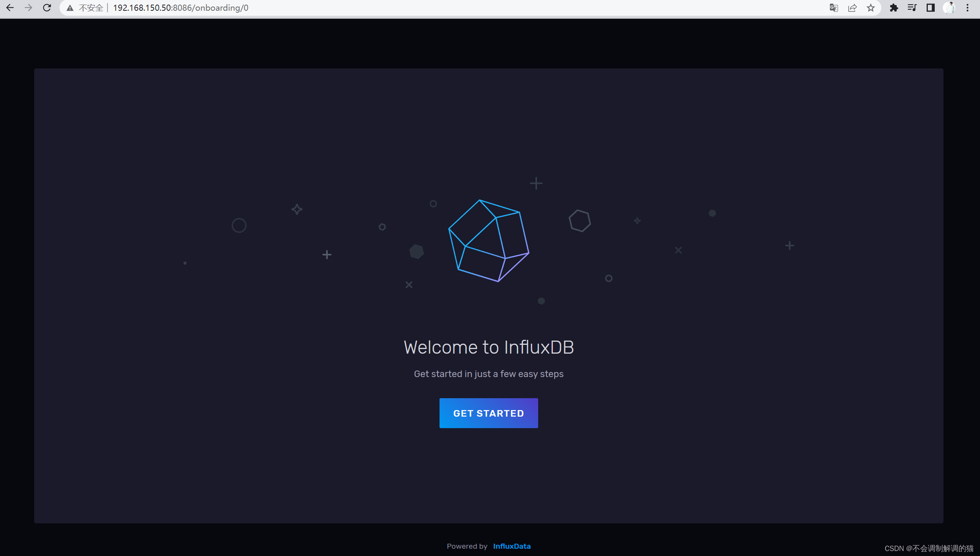Click the 'Powered by' footer text
The width and height of the screenshot is (980, 556).
coord(467,546)
